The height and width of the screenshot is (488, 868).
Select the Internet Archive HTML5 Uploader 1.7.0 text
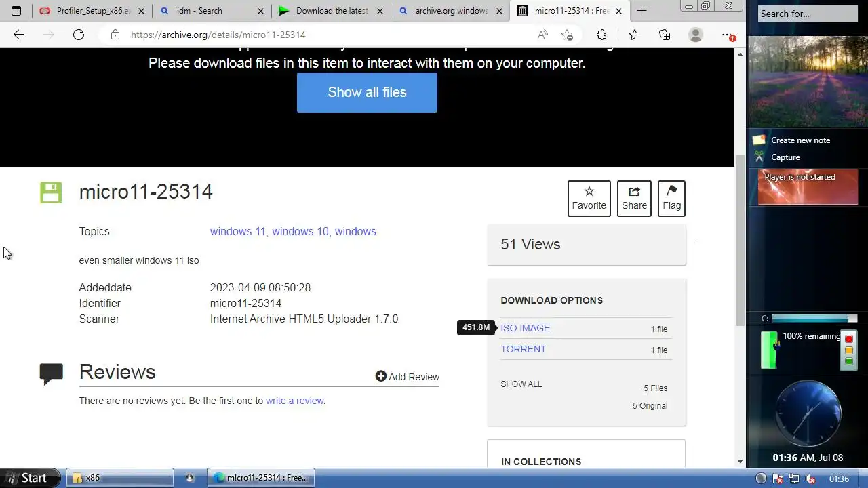pos(304,319)
